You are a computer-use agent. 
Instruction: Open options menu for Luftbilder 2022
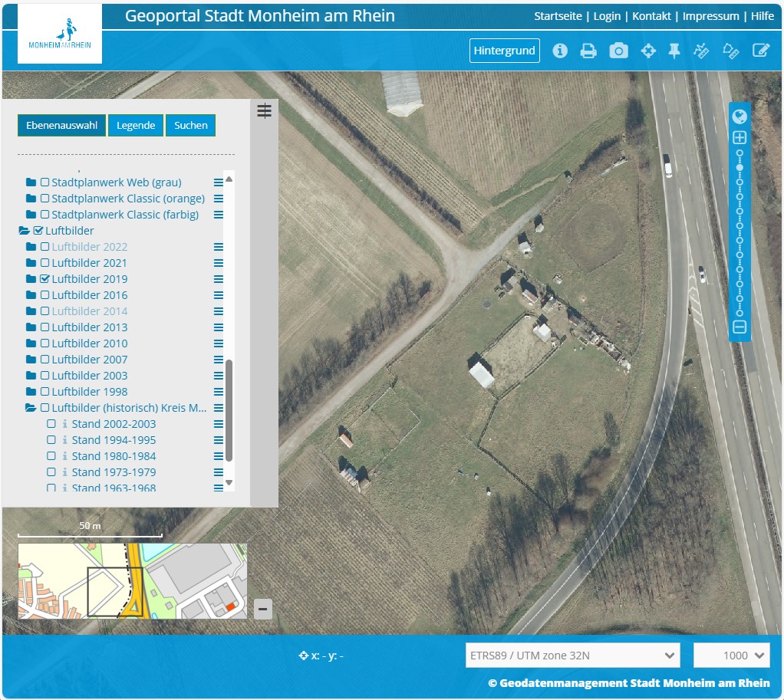pos(219,247)
